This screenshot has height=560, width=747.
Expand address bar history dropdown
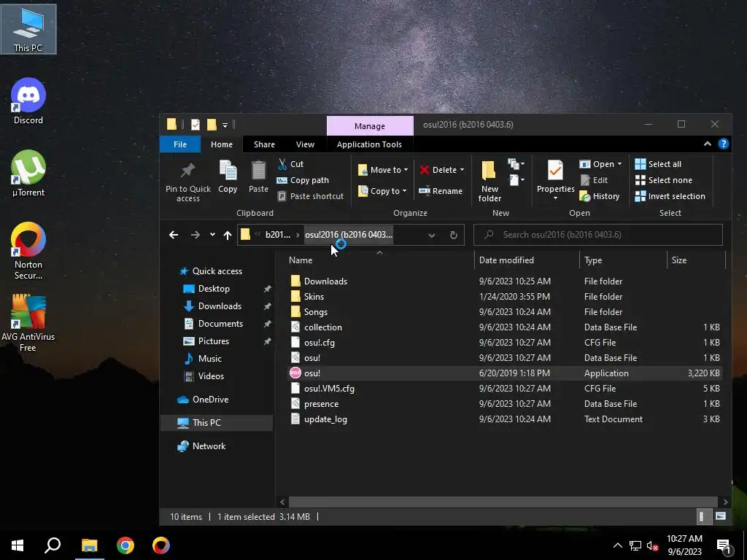(432, 235)
